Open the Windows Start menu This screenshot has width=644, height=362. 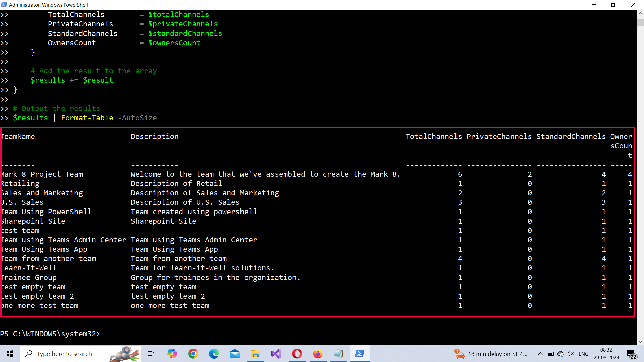pyautogui.click(x=10, y=354)
